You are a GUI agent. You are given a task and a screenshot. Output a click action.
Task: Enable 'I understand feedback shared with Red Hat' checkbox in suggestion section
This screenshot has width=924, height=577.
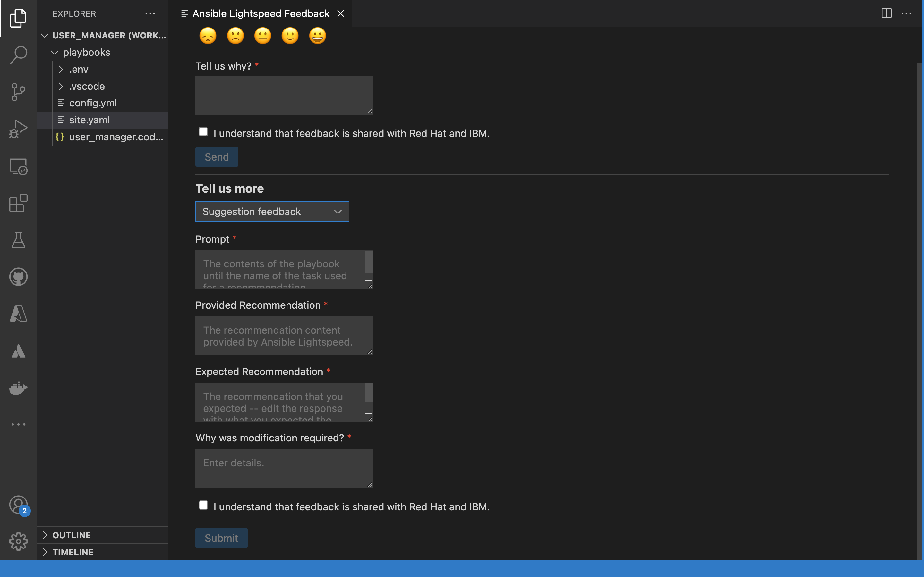pos(203,505)
